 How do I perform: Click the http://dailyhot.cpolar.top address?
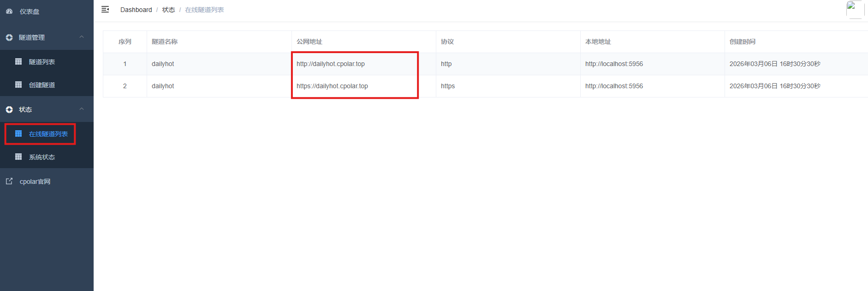click(x=330, y=64)
